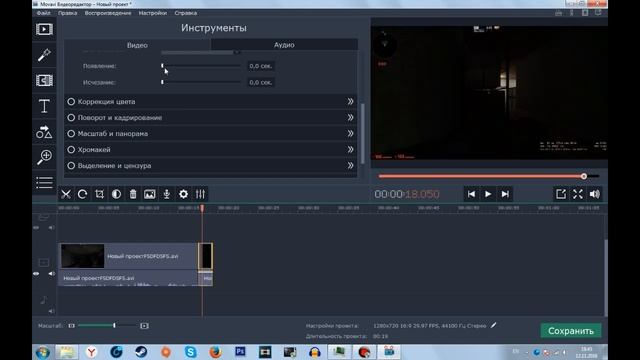Viewport: 640px width, 360px height.
Task: Jump to previous frame button
Action: pos(471,194)
